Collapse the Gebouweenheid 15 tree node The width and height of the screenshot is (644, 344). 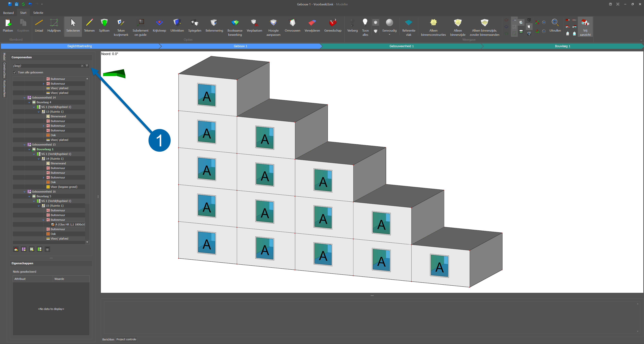[25, 145]
